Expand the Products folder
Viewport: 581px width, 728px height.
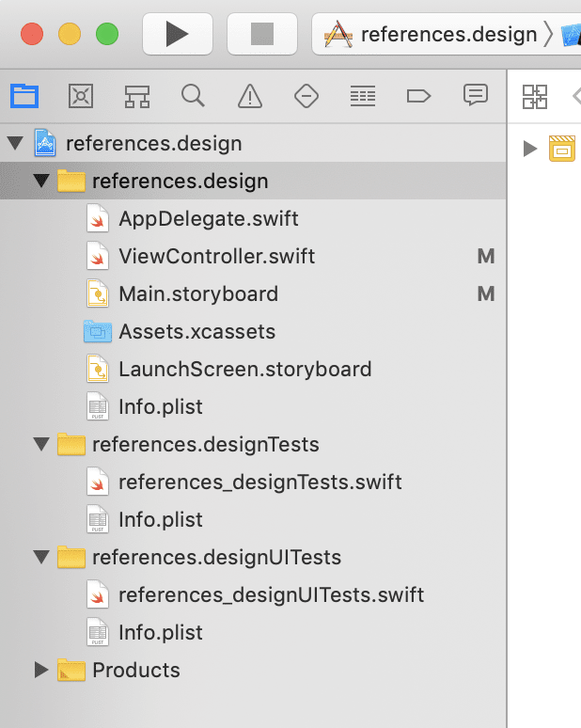[40, 671]
